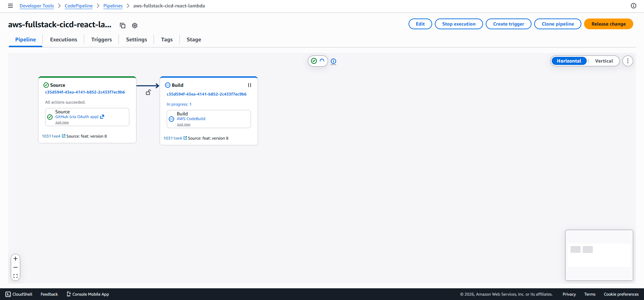Open GitHub (via OAuth app) link
Image resolution: width=644 pixels, height=300 pixels.
(77, 117)
